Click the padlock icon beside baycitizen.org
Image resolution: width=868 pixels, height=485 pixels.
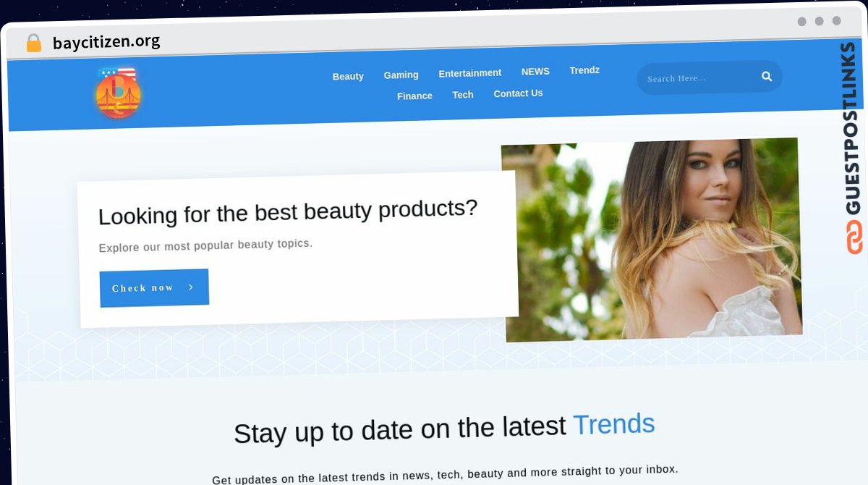pos(34,43)
